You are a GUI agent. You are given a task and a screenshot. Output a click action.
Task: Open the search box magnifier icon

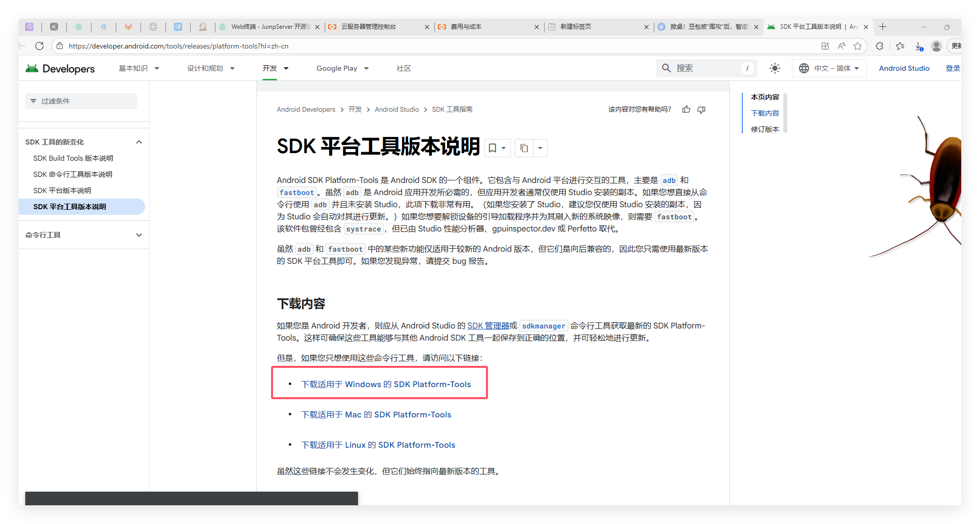coord(666,68)
